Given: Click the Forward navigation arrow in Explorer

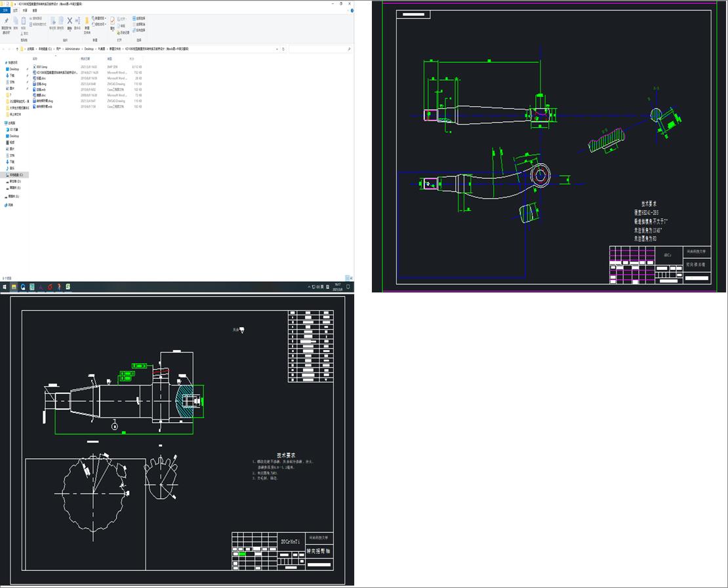Looking at the screenshot, I should click(x=9, y=49).
